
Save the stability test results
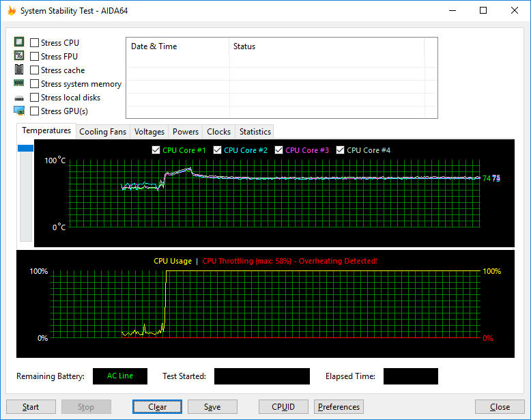(x=212, y=407)
